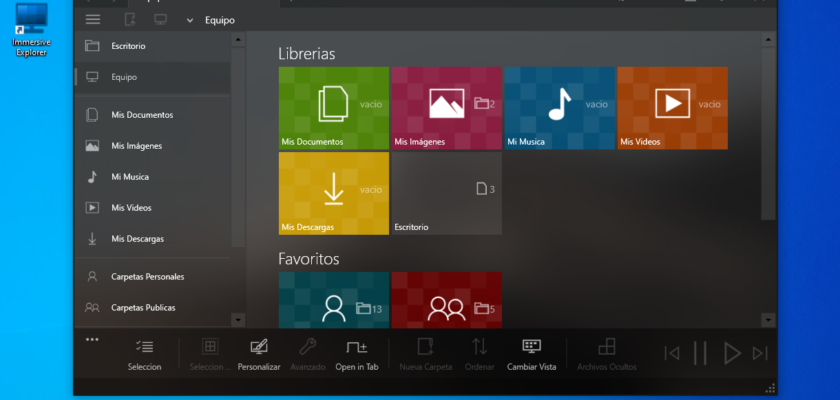Open the hamburger menu at top left

click(x=93, y=19)
